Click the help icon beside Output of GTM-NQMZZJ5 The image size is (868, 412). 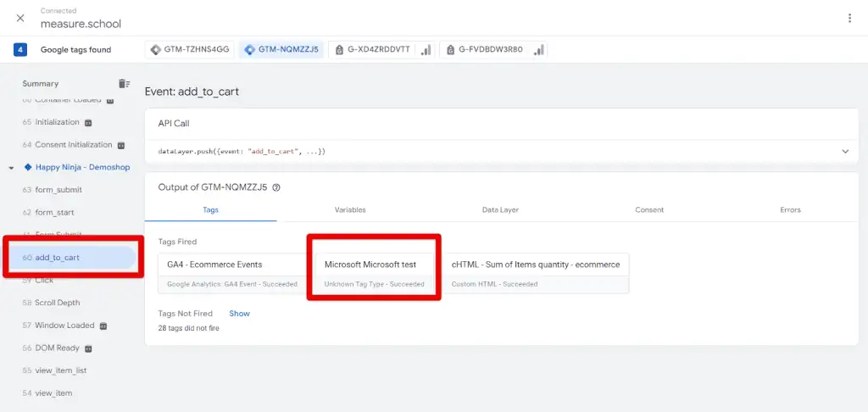click(x=276, y=187)
